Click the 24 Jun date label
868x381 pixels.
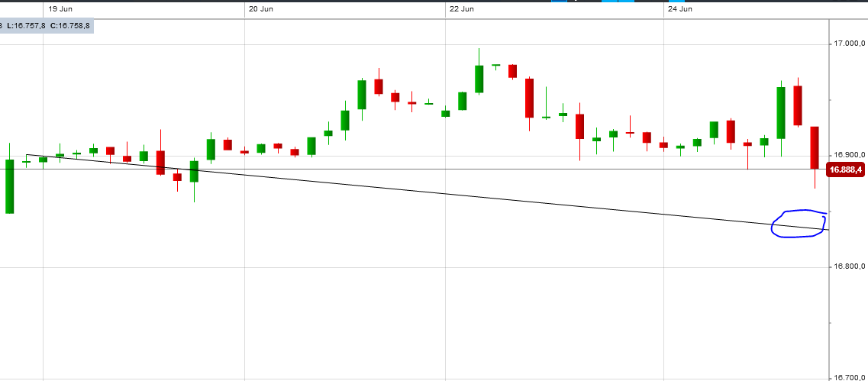(680, 9)
